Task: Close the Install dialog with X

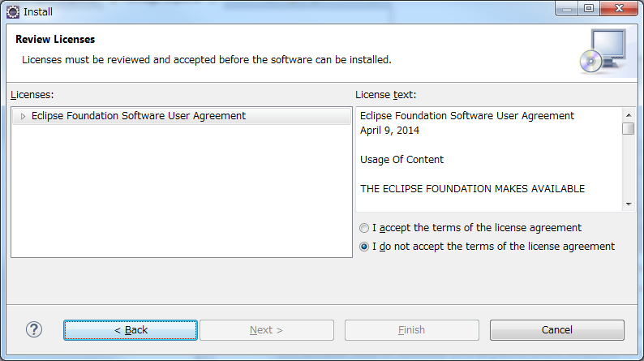Action: (619, 9)
